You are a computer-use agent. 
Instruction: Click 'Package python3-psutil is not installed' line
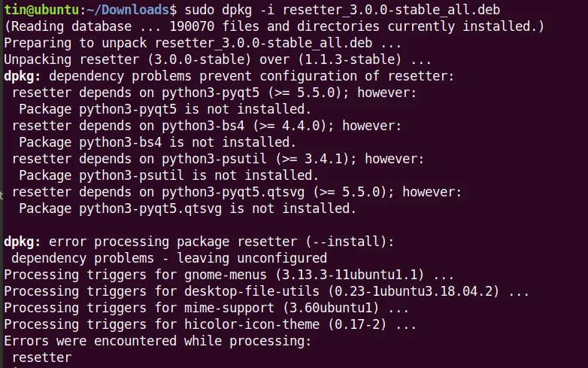pos(168,175)
